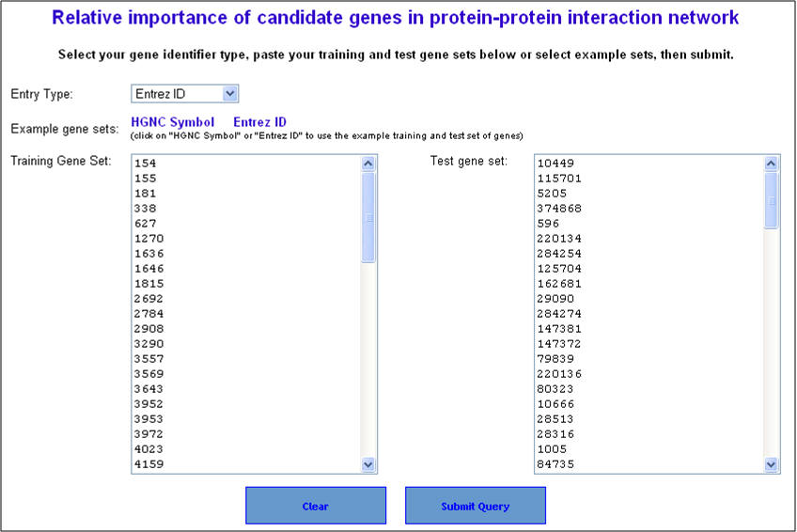Image resolution: width=797 pixels, height=532 pixels.
Task: Click empty track below training scrollbar thumb
Action: 368,360
